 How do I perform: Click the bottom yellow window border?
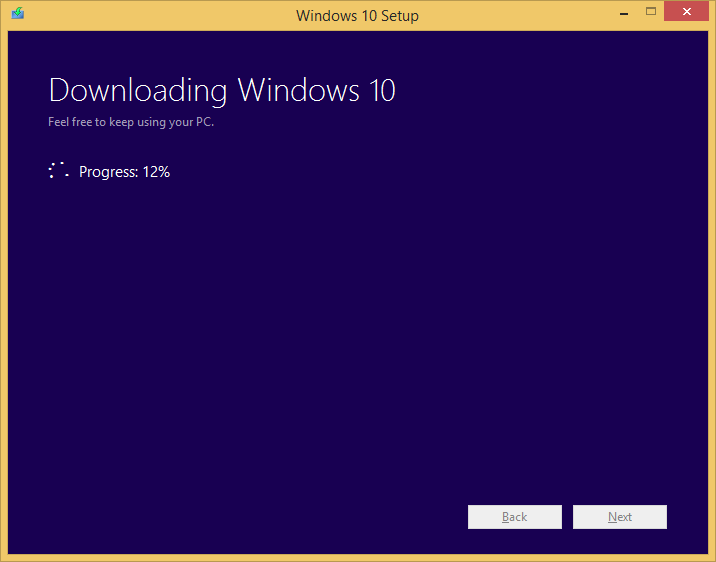pos(360,558)
